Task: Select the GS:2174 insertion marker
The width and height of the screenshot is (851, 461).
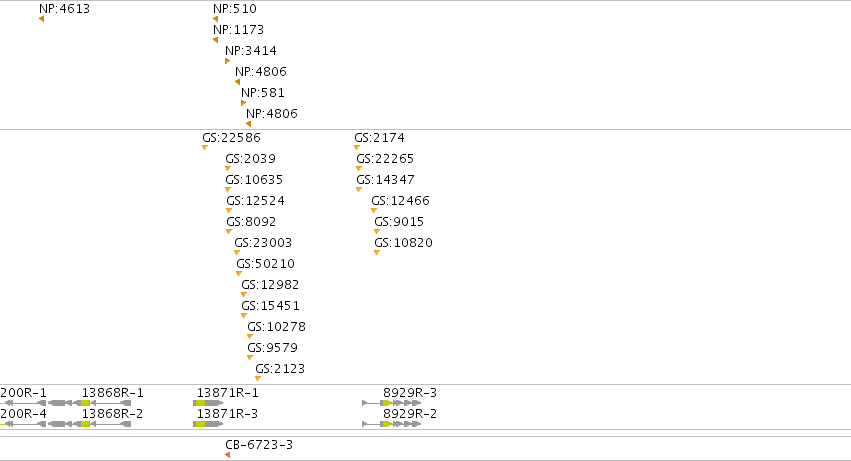Action: point(357,148)
